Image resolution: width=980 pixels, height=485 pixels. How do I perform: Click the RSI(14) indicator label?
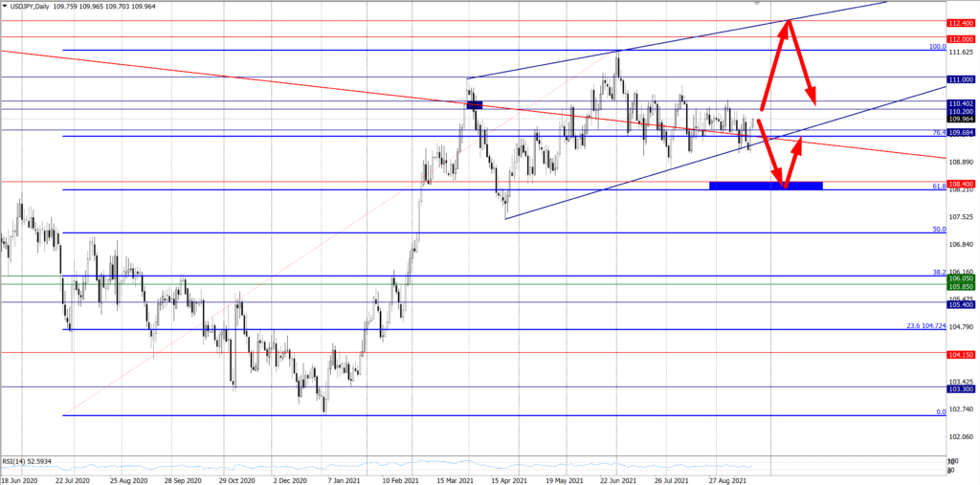29,461
